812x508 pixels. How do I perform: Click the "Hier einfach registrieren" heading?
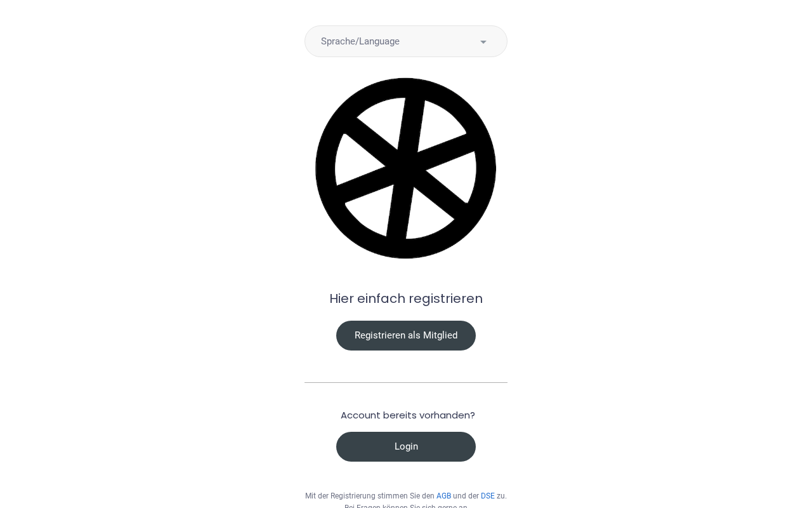[406, 298]
